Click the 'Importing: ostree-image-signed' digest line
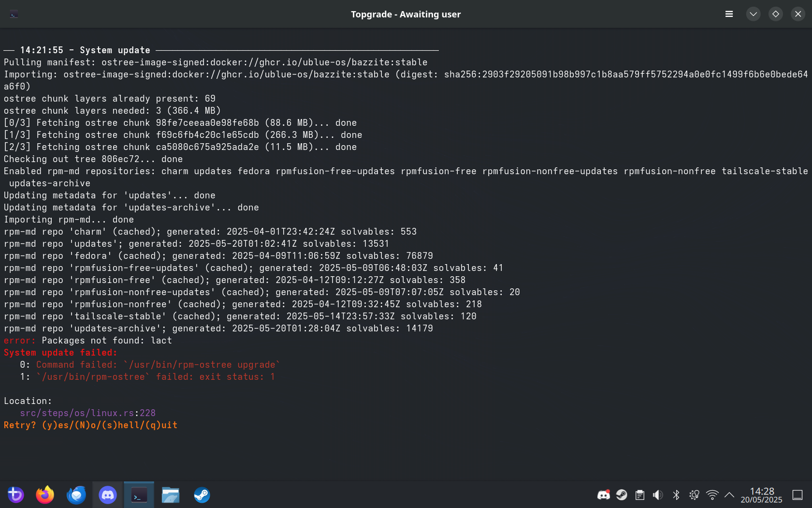This screenshot has width=812, height=508. 406,80
